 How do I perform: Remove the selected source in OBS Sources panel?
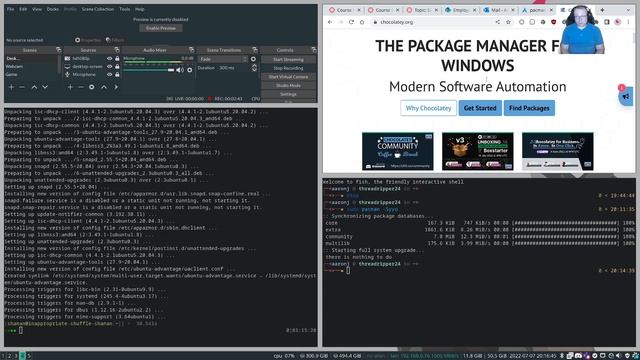81,87
